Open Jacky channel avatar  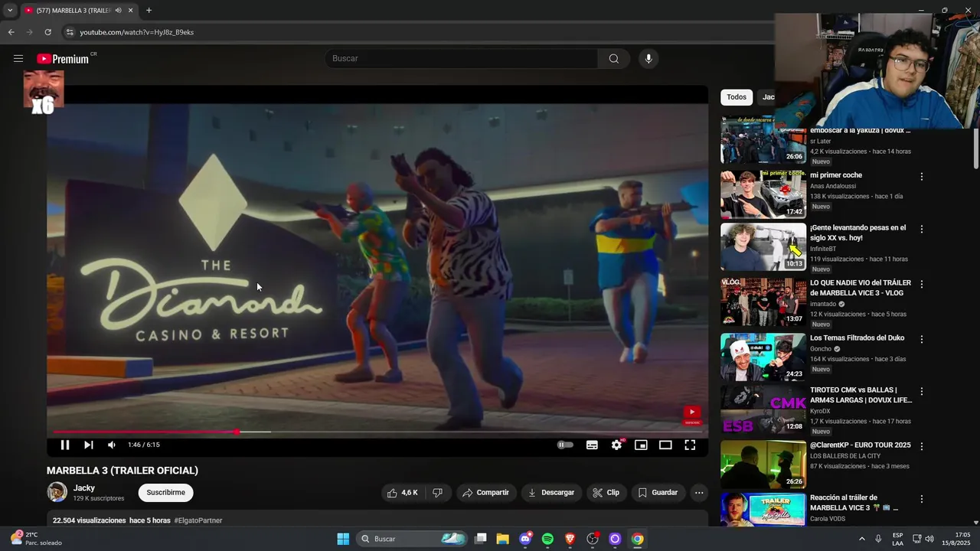(57, 492)
